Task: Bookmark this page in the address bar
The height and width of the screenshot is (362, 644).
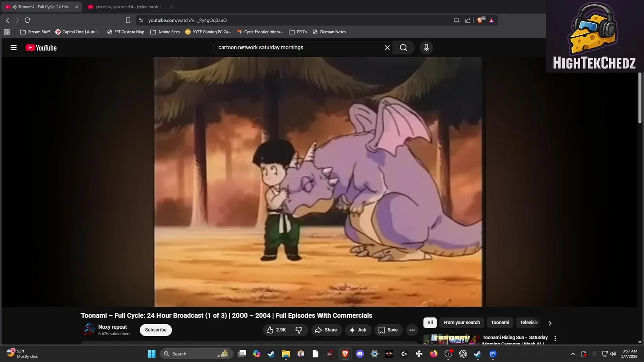Action: tap(128, 20)
